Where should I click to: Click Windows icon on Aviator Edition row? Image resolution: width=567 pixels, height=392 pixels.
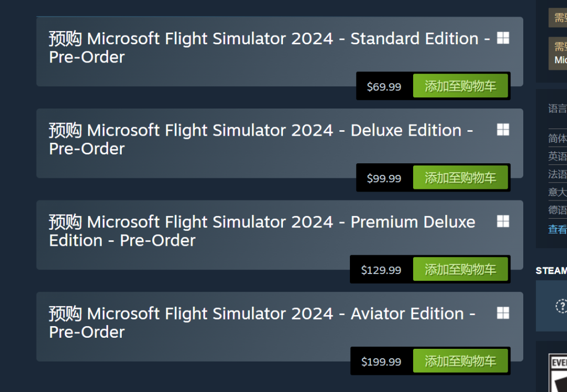(503, 313)
